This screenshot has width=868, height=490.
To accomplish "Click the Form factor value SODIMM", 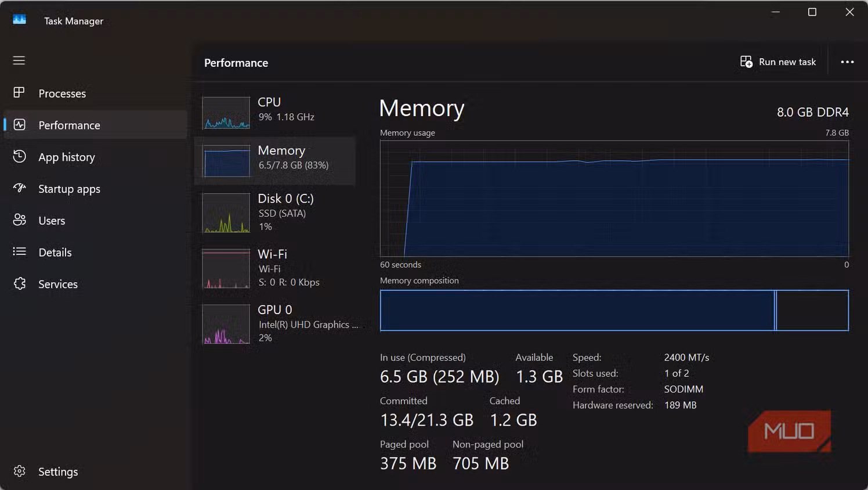I will tap(683, 389).
